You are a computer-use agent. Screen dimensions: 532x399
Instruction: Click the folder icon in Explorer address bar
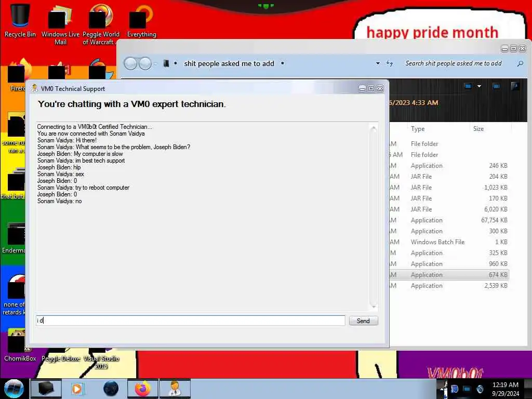[x=166, y=63]
